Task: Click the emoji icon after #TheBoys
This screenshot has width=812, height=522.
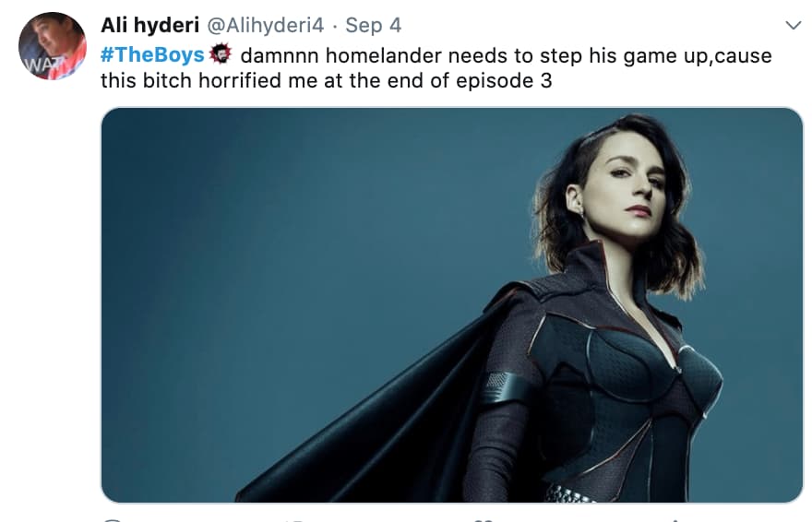Action: (x=221, y=53)
